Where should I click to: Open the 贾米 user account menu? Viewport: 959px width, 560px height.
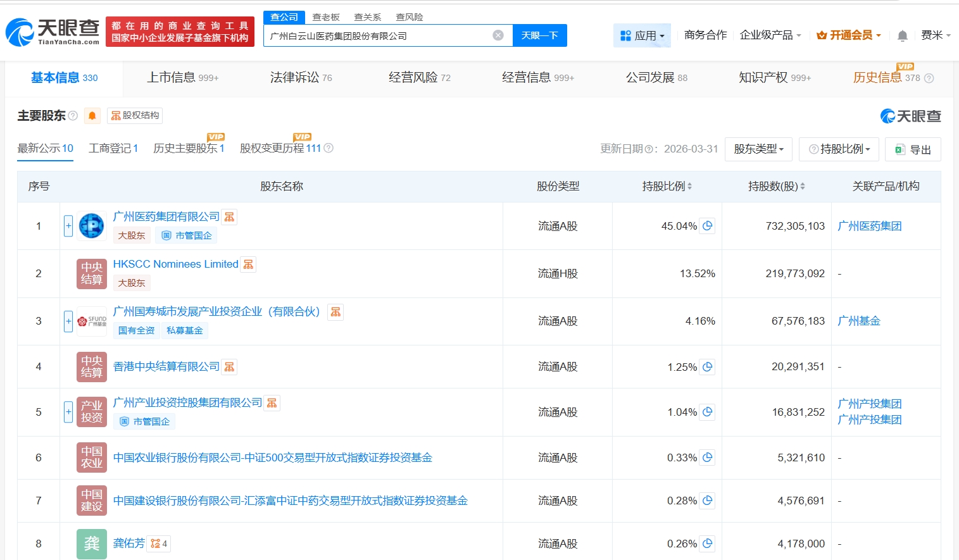tap(936, 35)
